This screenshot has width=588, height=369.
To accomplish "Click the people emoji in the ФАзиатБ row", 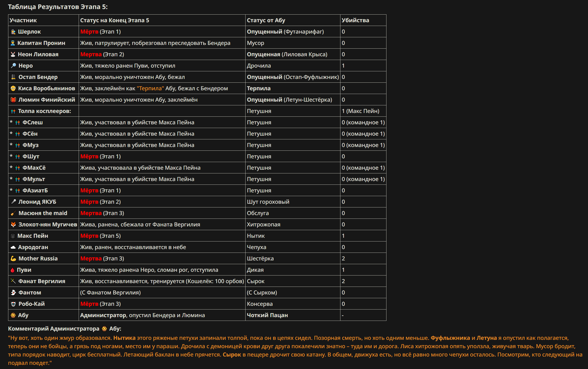I will click(18, 191).
